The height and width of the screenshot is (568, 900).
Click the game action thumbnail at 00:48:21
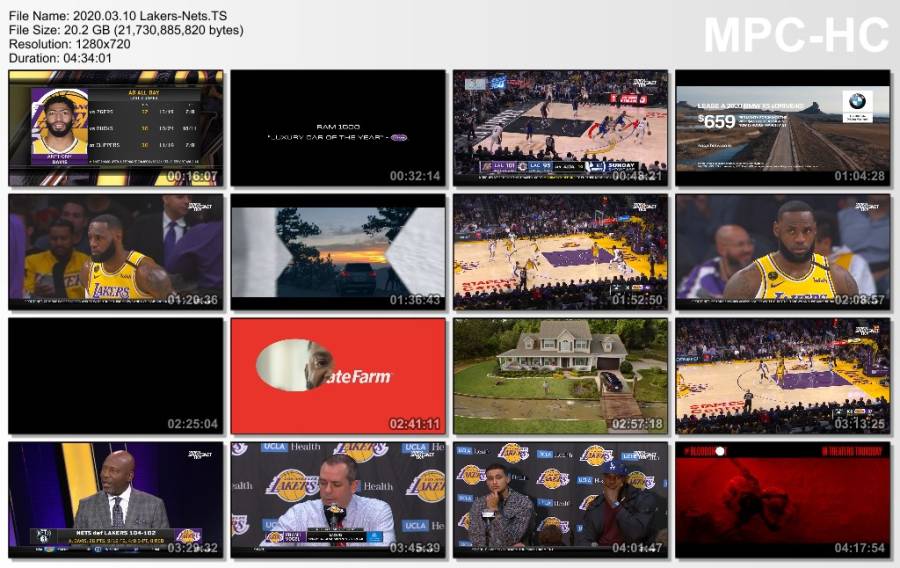click(560, 127)
